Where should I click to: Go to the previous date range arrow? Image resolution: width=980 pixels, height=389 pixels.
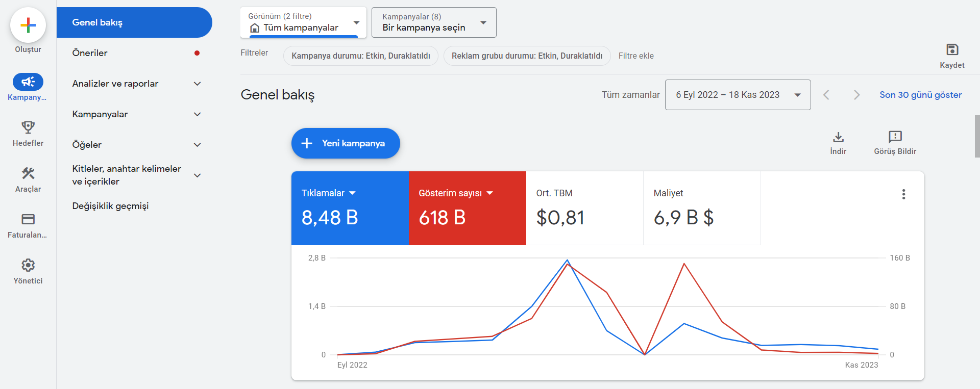click(x=826, y=95)
